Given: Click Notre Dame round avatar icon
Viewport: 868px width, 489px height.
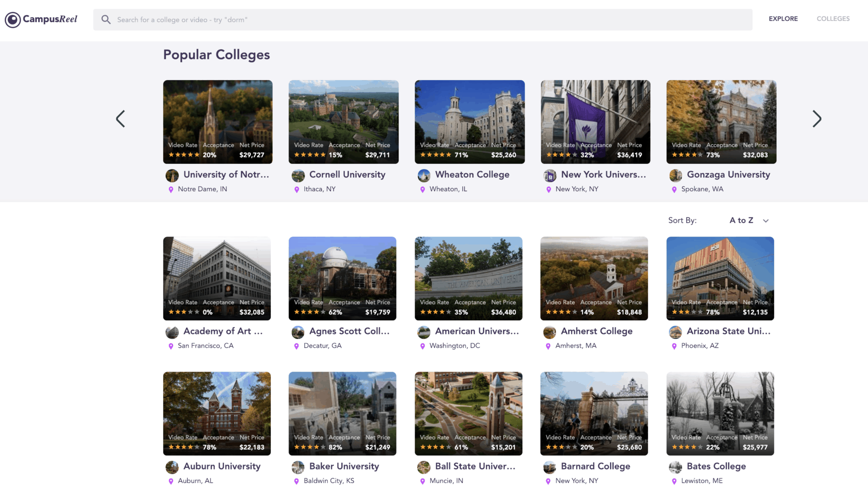Looking at the screenshot, I should 172,176.
